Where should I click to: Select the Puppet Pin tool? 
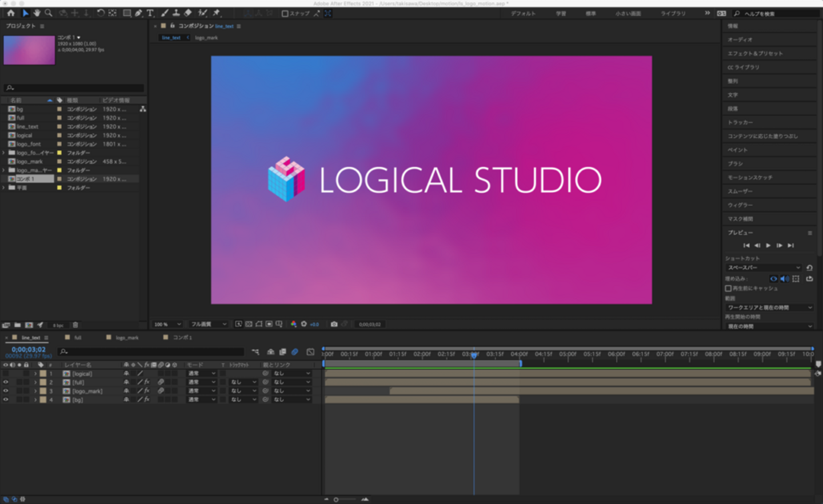click(217, 13)
